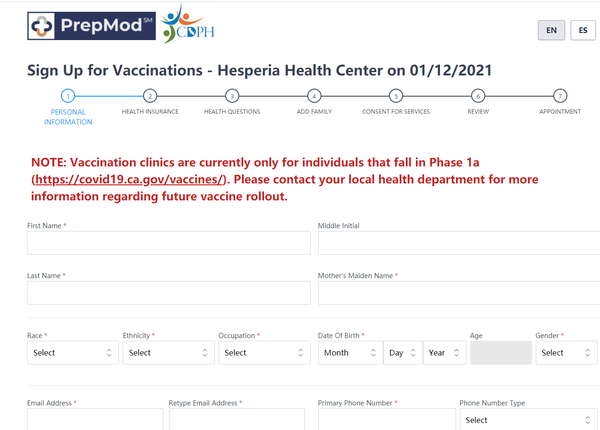Click the Mother's Maiden Name field
Screen dimensions: 600x430
pyautogui.click(x=459, y=293)
